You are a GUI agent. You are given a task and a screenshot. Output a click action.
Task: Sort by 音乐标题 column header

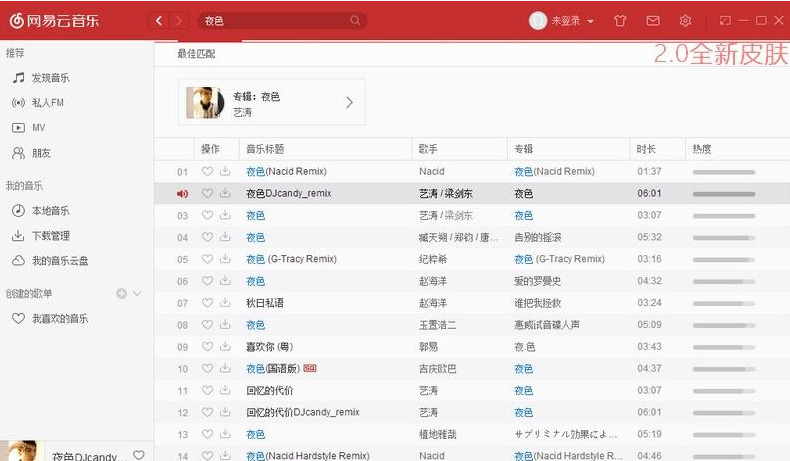pos(325,149)
